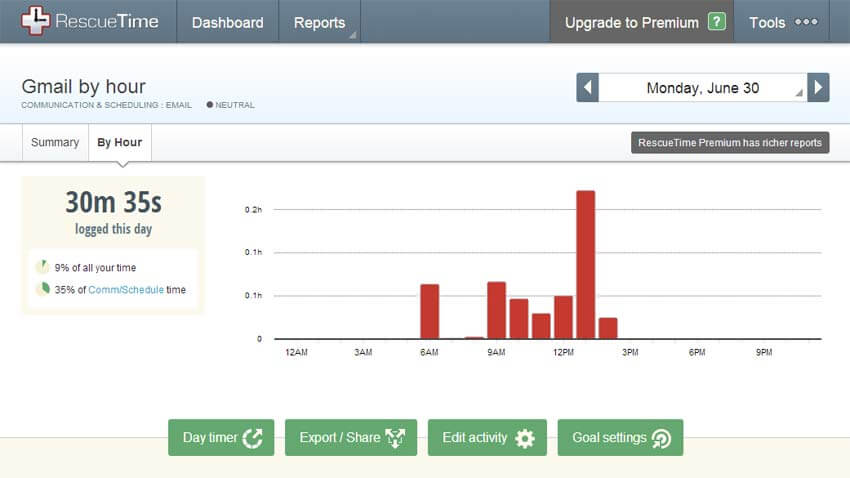Click the 12AM axis label

tap(296, 352)
